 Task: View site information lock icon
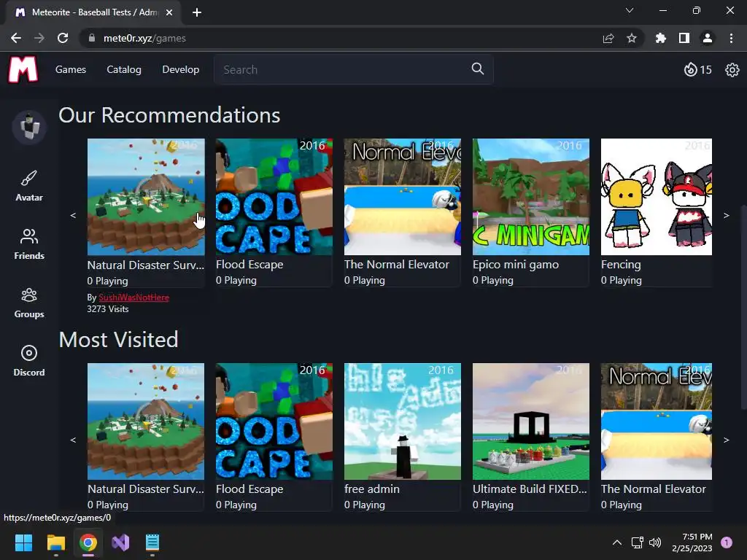pos(91,38)
